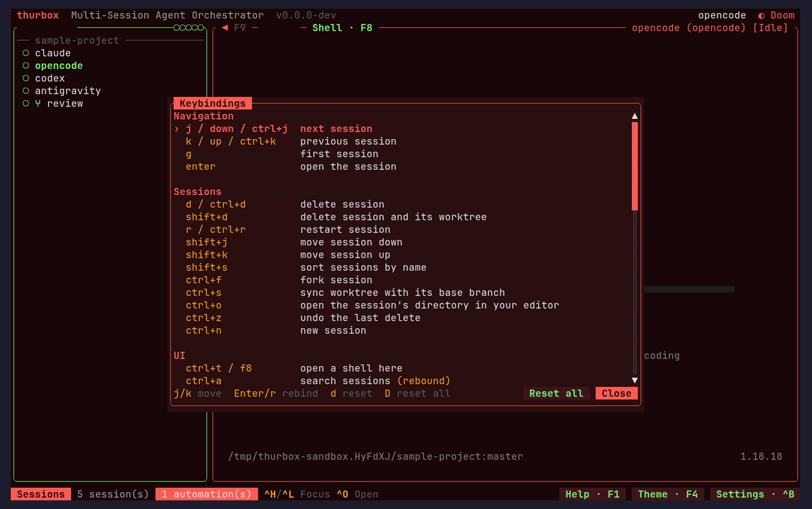Image resolution: width=812 pixels, height=509 pixels.
Task: Click the '^O Open' hint
Action: tap(357, 494)
